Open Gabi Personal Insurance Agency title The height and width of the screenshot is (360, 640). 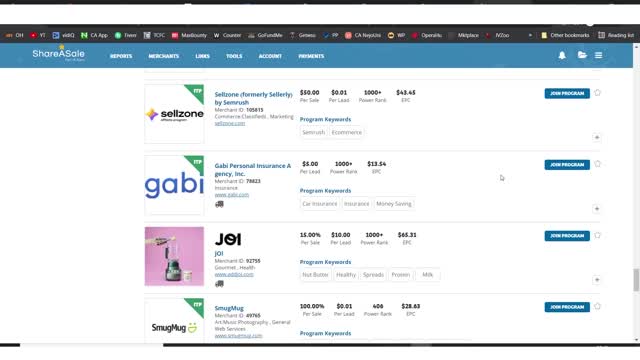click(253, 170)
